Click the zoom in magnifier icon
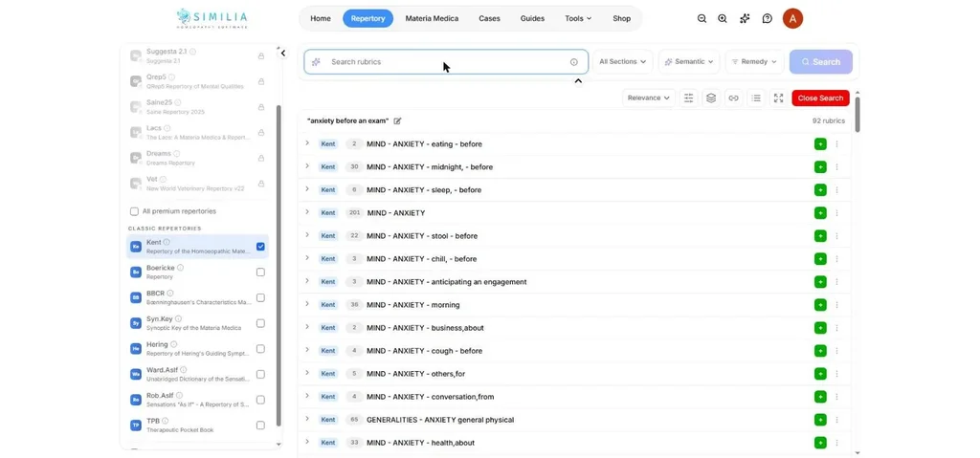 pyautogui.click(x=723, y=19)
